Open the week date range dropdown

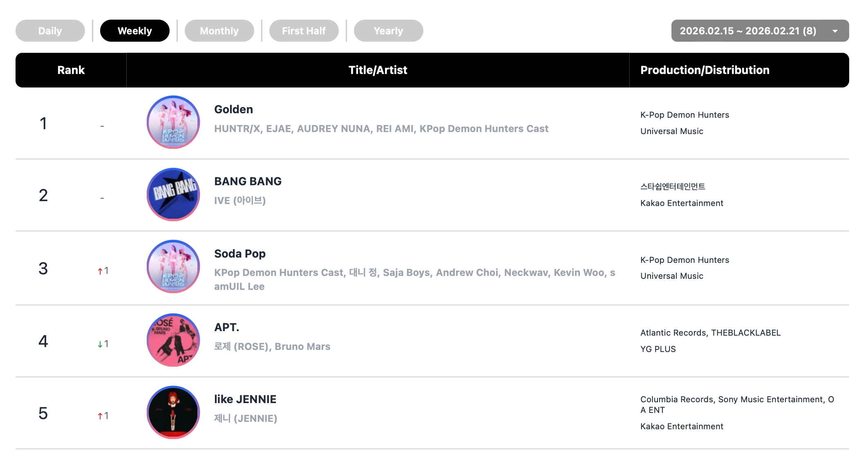pos(748,31)
